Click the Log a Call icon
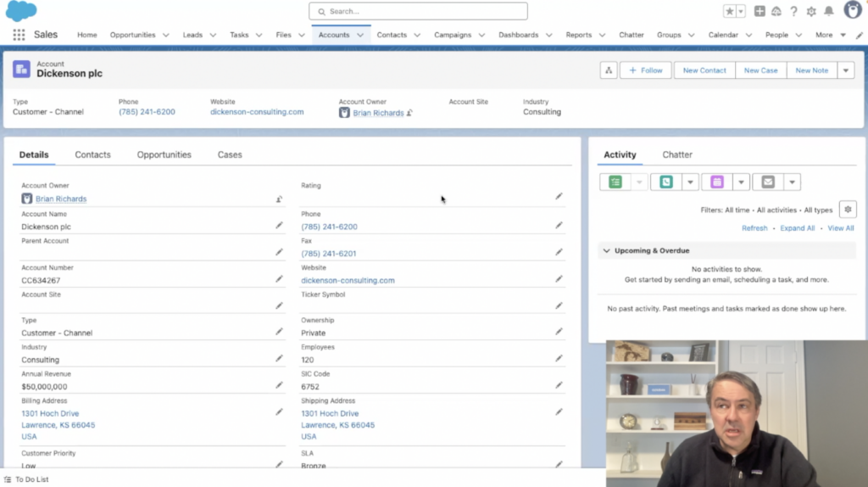The width and height of the screenshot is (868, 487). pos(666,182)
